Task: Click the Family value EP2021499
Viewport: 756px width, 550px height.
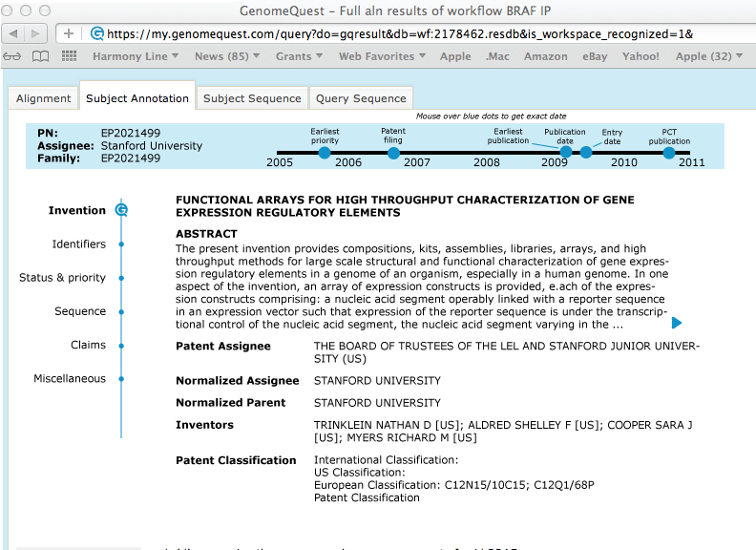Action: (x=131, y=159)
